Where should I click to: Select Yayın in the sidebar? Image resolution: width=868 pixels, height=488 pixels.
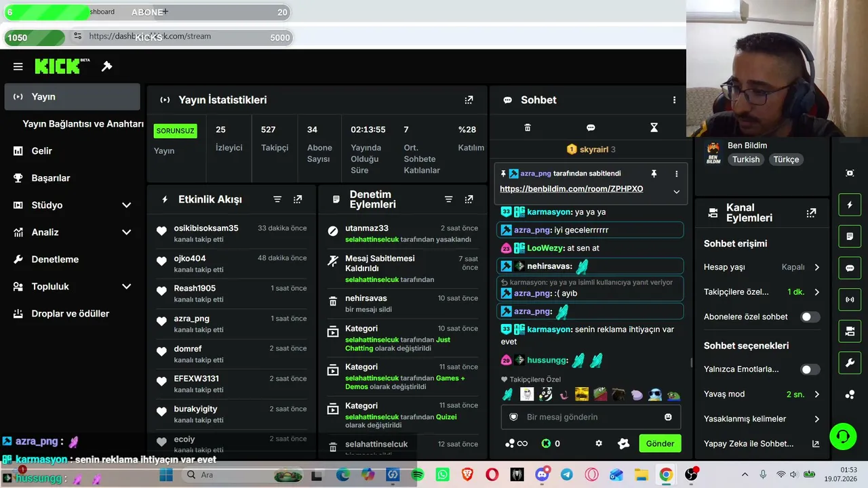click(72, 97)
